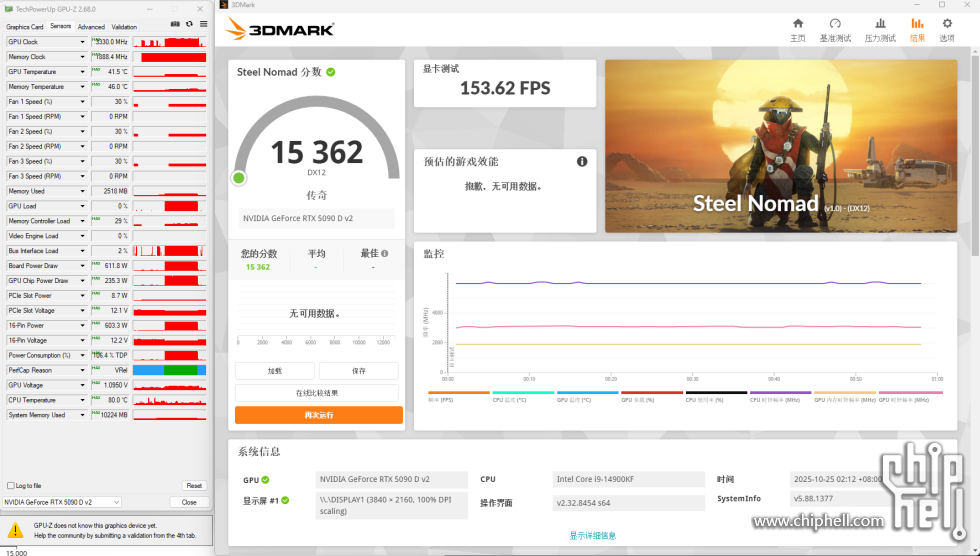Expand the GPU Clock sensor dropdown
This screenshot has height=556, width=980.
82,42
